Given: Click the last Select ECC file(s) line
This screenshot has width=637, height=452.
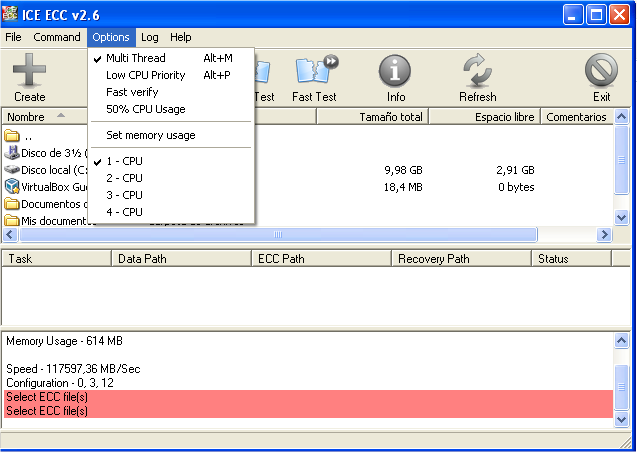Looking at the screenshot, I should click(308, 411).
